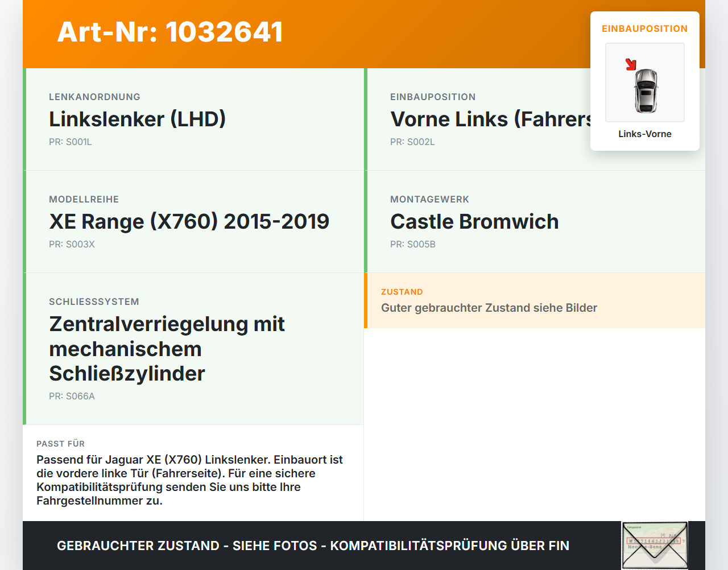Click the PR: S001L code
This screenshot has height=570, width=728.
pos(71,142)
